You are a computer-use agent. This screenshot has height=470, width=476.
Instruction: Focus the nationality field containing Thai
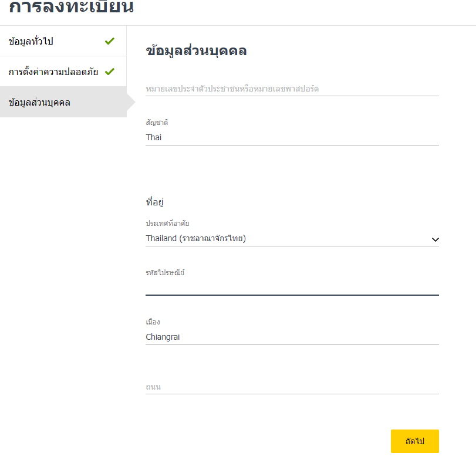[292, 137]
